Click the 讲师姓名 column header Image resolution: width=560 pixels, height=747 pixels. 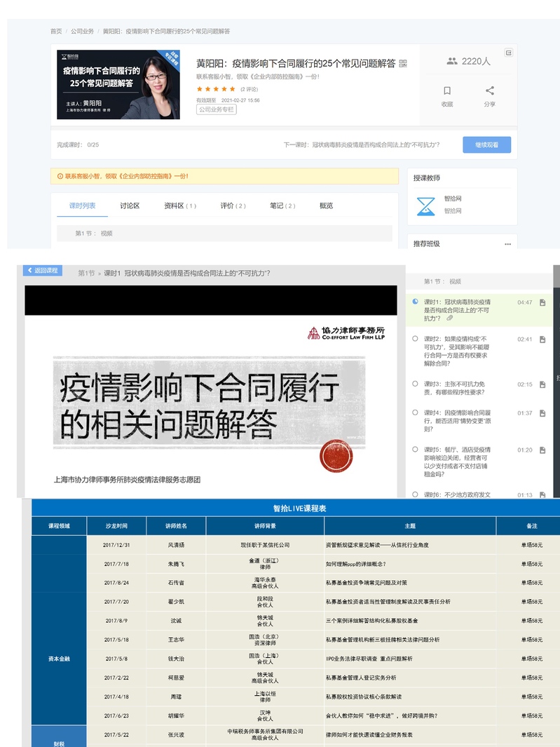(x=176, y=526)
